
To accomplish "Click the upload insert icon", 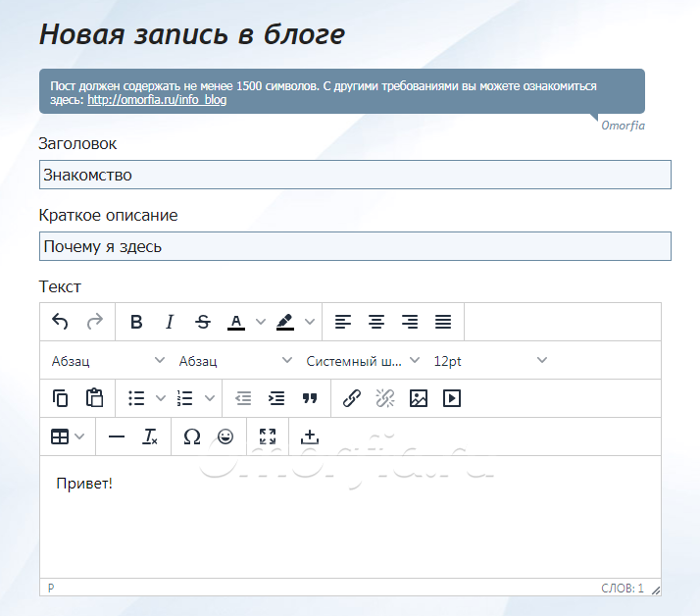I will [310, 436].
